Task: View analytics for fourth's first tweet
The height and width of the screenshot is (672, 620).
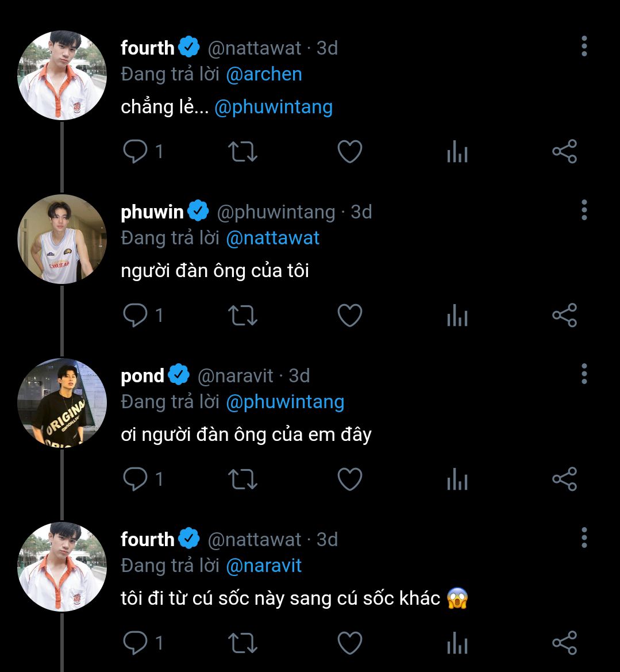Action: tap(457, 152)
